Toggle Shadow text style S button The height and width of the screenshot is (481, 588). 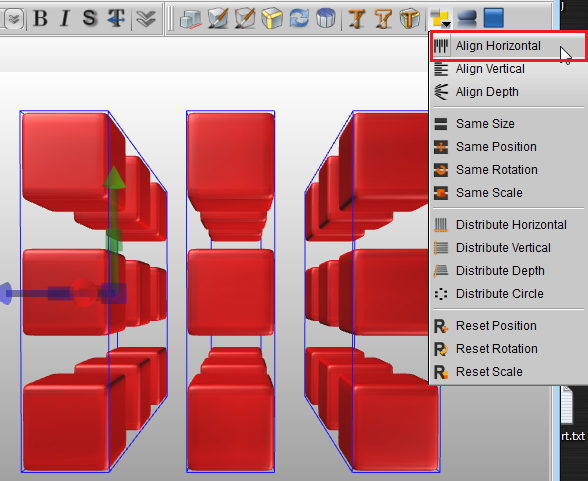click(x=90, y=18)
